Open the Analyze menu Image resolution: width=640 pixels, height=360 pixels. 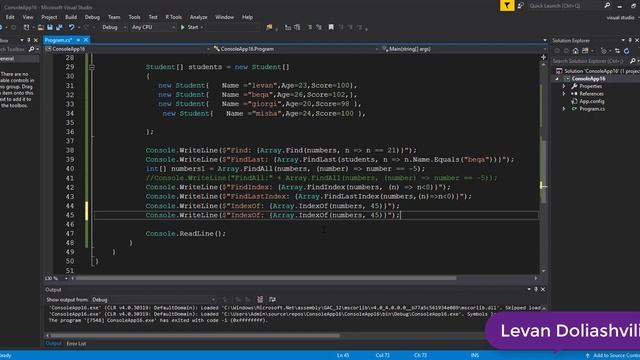pyautogui.click(x=198, y=17)
